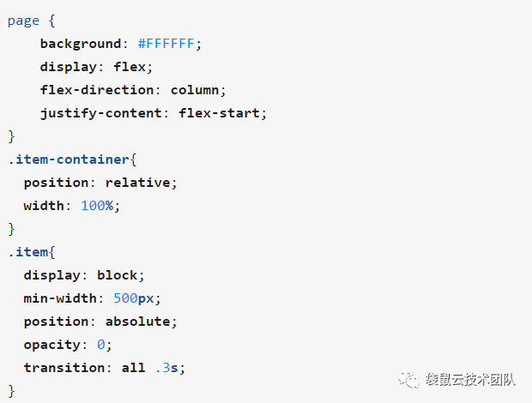The width and height of the screenshot is (532, 403).
Task: Click the watermark team name text
Action: click(470, 380)
